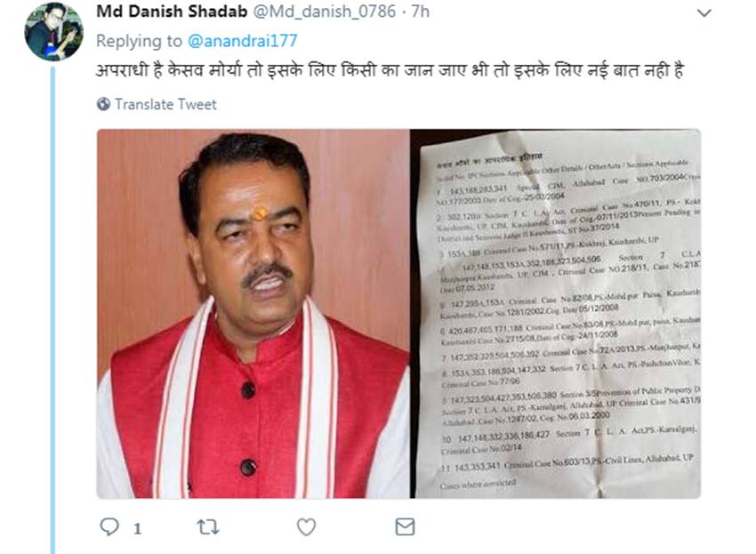This screenshot has width=756, height=554.
Task: View the photo of the man in red vest
Action: [x=253, y=313]
